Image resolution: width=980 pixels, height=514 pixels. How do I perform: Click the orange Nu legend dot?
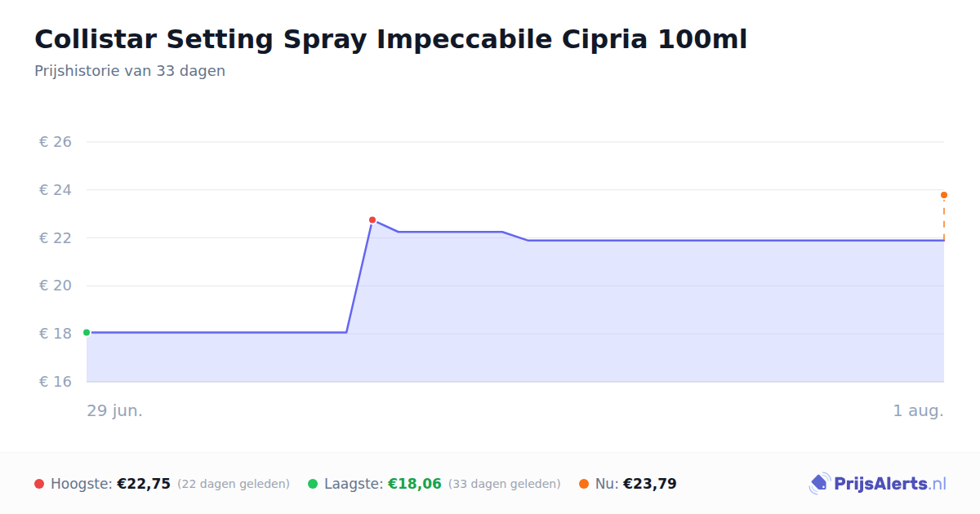coord(584,484)
